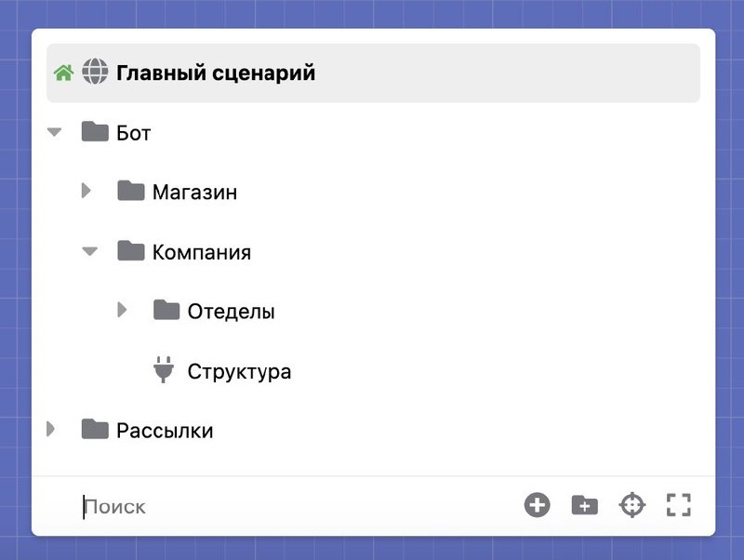Expand the Рассылки folder arrow
The height and width of the screenshot is (560, 744).
point(51,429)
